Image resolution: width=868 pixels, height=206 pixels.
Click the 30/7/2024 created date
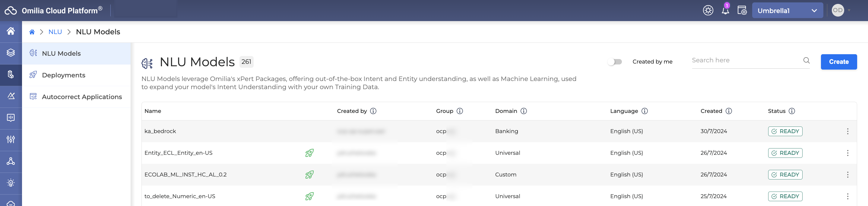[714, 131]
